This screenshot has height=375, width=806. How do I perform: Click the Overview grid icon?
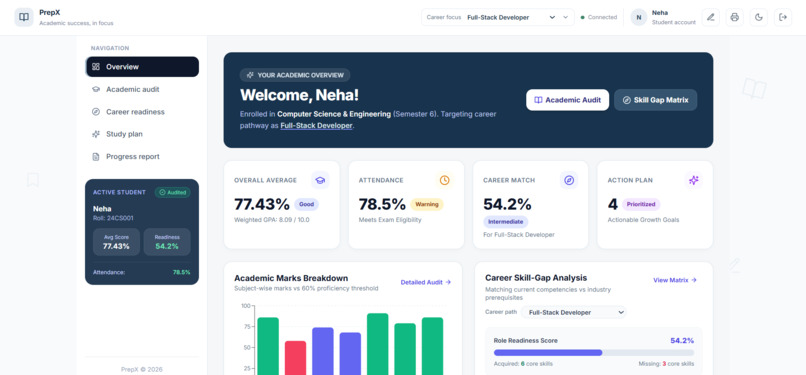tap(96, 67)
